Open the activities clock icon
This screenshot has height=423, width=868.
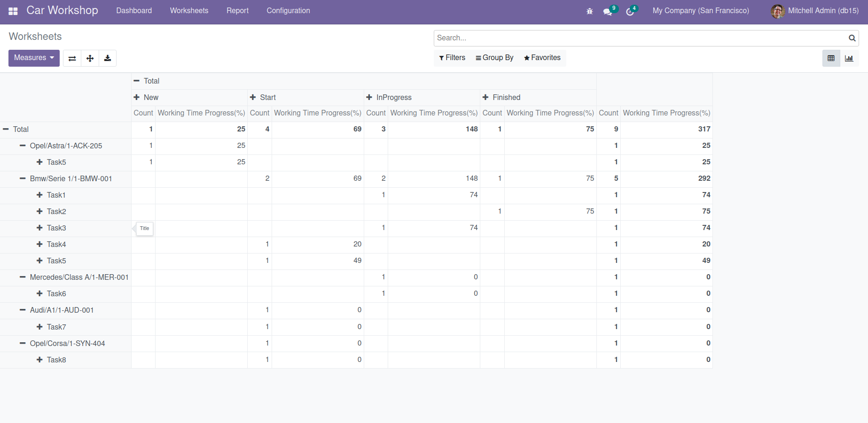point(630,11)
